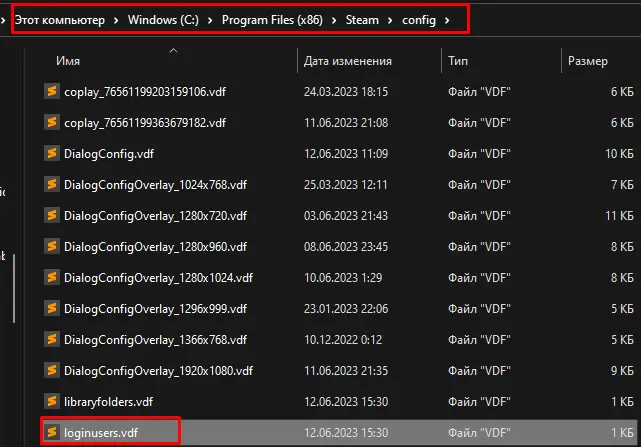Select file name DialogConfigOverlay_1920x1080.vdf
This screenshot has width=641, height=447.
[x=158, y=371]
